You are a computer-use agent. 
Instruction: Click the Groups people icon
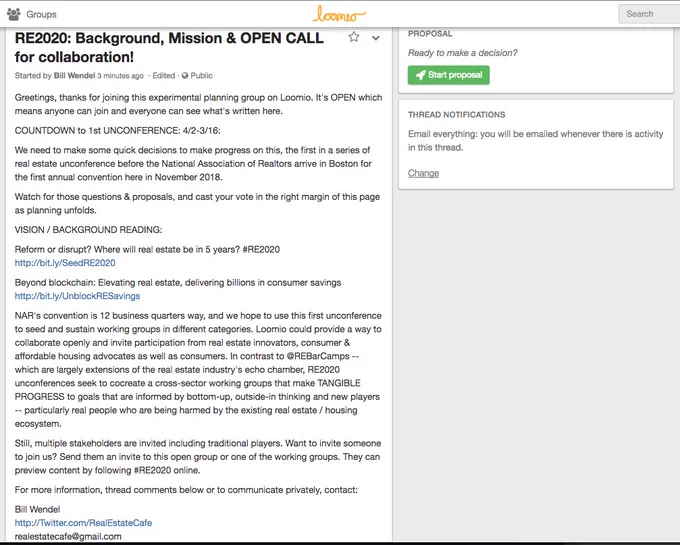pyautogui.click(x=14, y=14)
